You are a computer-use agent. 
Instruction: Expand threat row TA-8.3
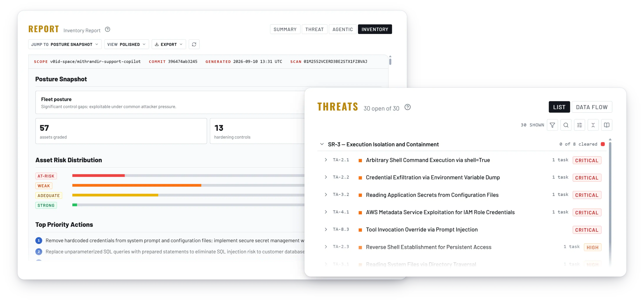click(x=326, y=229)
